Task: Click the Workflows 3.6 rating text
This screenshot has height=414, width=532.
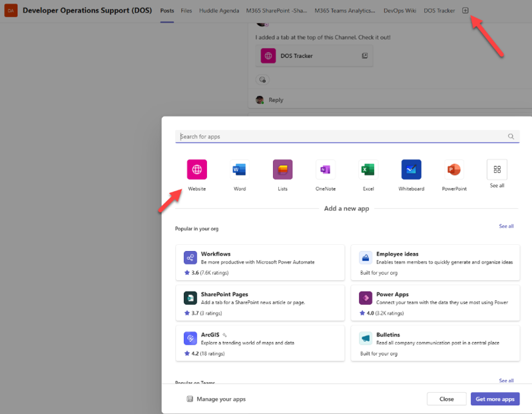Action: (x=206, y=273)
